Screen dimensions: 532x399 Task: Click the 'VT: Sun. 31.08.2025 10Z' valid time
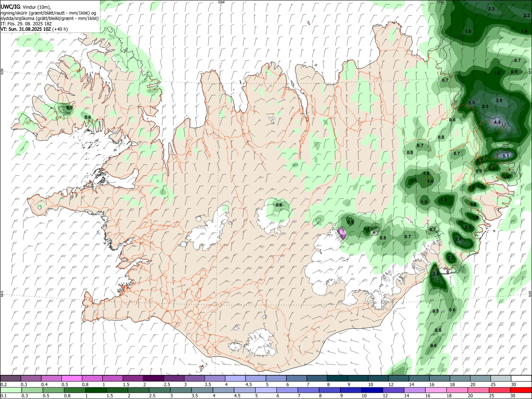click(x=26, y=29)
